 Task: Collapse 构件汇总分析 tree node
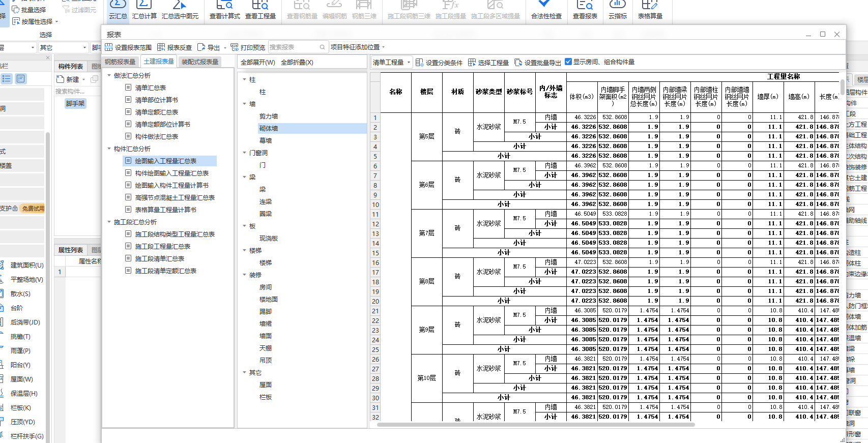(109, 149)
